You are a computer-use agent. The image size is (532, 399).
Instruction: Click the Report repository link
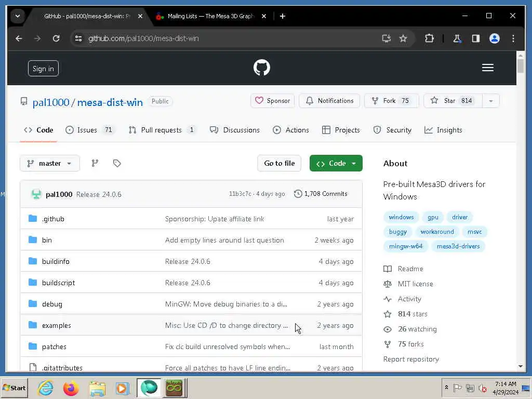coord(411,359)
